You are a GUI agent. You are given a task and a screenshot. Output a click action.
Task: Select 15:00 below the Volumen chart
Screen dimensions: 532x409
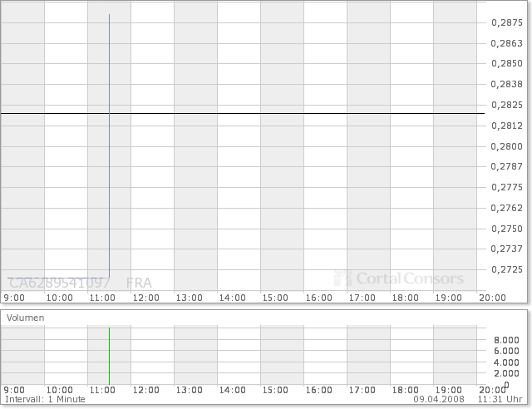275,390
